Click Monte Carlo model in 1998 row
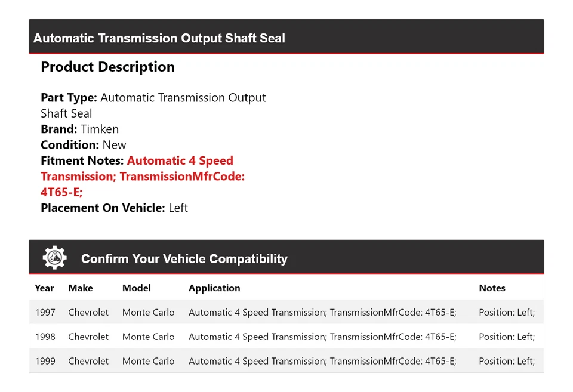The height and width of the screenshot is (392, 573). pos(148,337)
